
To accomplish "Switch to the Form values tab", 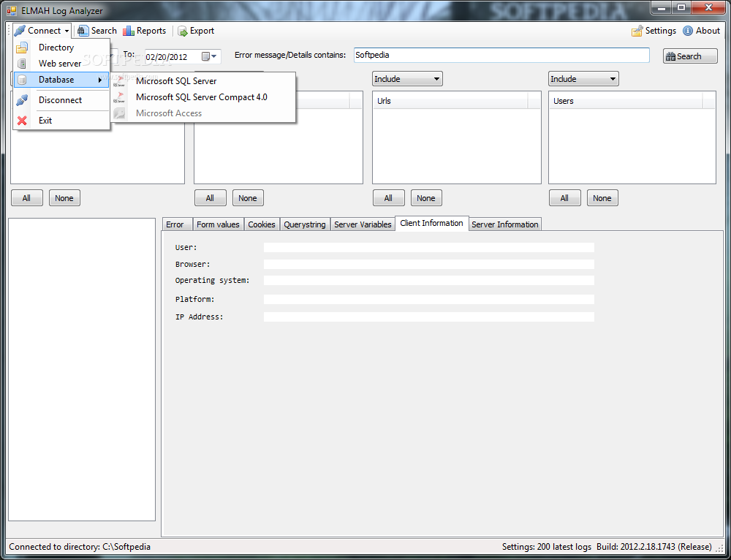I will 218,224.
